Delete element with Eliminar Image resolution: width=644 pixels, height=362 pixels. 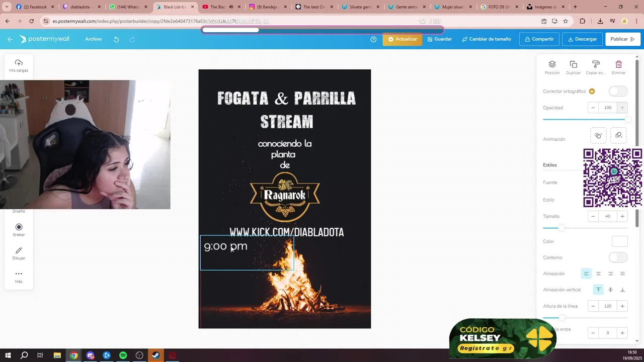618,67
